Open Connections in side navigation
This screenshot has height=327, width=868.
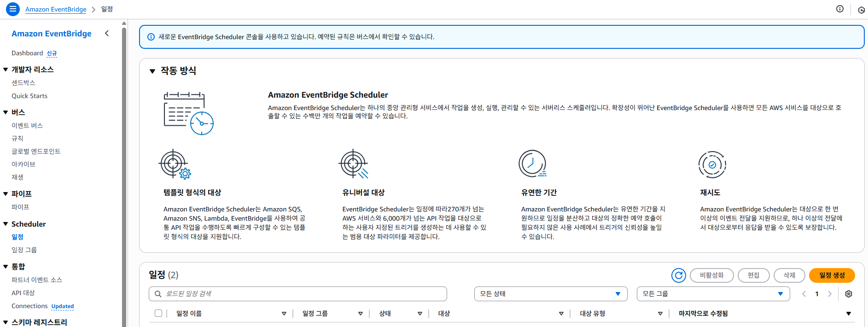pyautogui.click(x=29, y=306)
